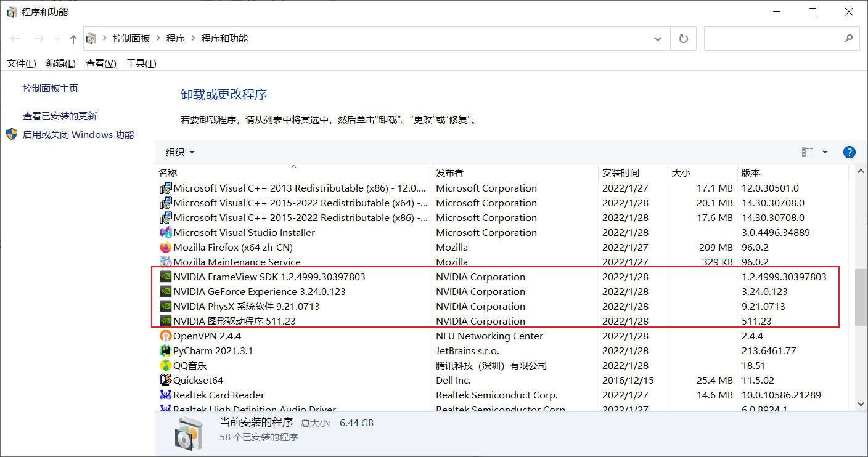This screenshot has height=457, width=868.
Task: Select the NVIDIA GeForce Experience icon
Action: 165,291
